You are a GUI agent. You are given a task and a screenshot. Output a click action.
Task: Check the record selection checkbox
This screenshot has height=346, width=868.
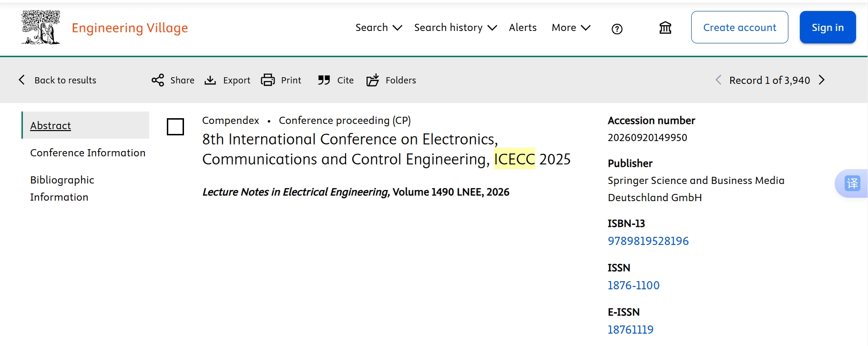[x=175, y=127]
